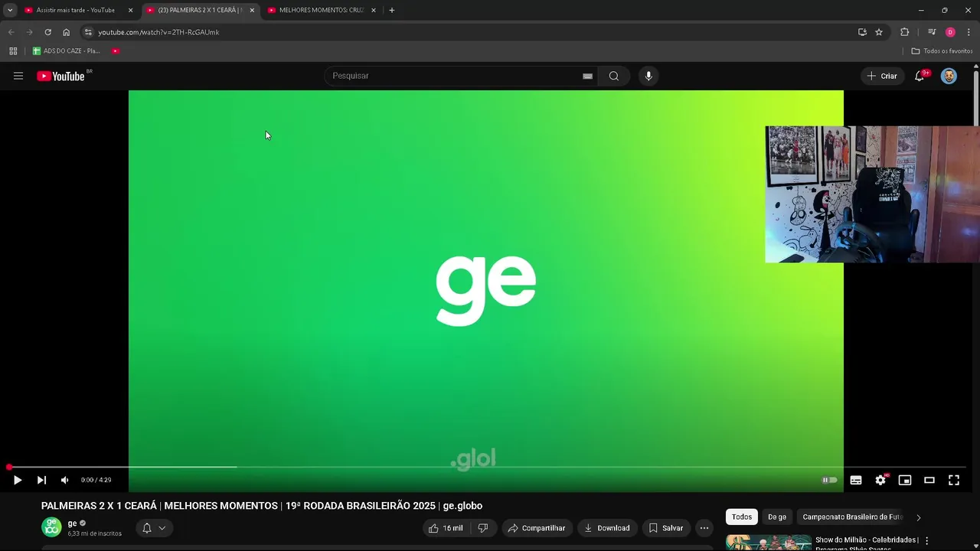Click the Download button
The image size is (980, 551).
[x=607, y=528]
